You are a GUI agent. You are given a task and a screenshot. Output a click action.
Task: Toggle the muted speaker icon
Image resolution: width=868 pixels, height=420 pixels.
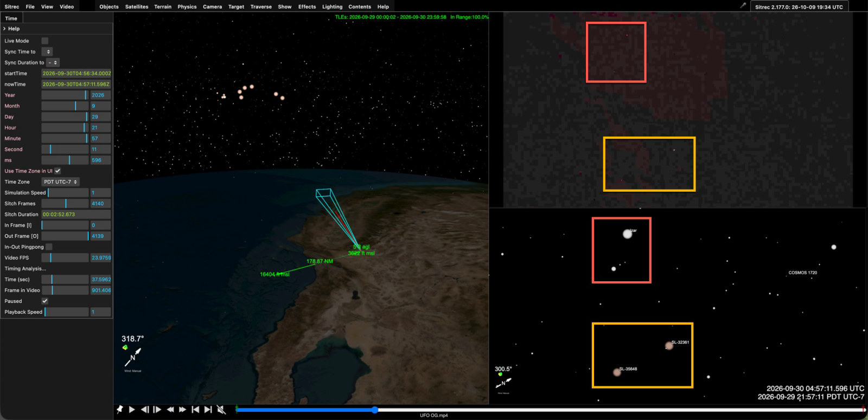(221, 410)
